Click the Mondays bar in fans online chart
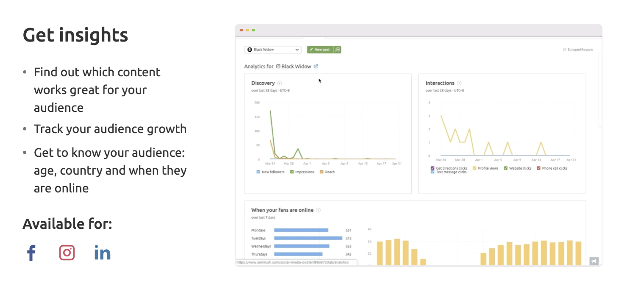 301,230
